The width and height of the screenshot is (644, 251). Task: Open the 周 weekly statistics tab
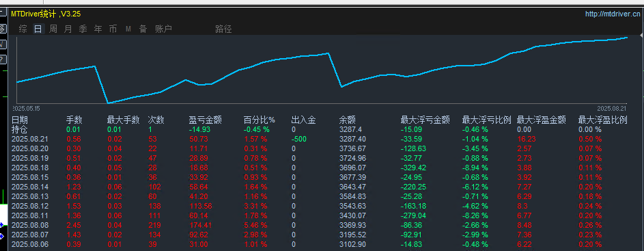click(x=53, y=29)
